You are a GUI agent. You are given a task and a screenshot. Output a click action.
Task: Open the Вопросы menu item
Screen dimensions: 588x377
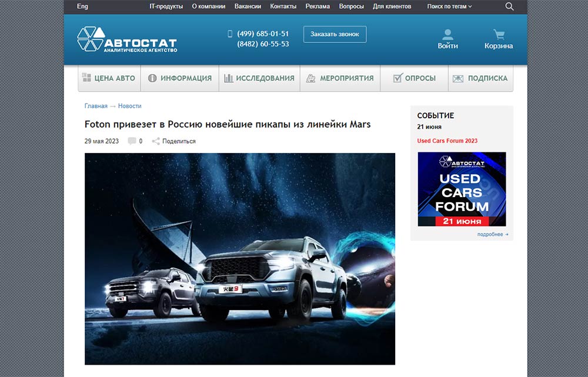click(x=352, y=6)
